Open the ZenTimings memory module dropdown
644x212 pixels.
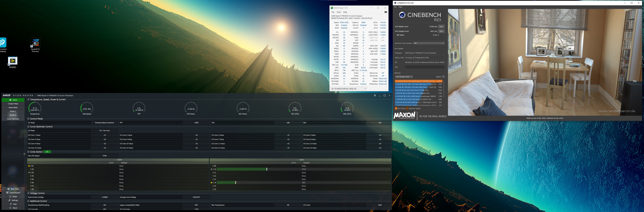point(348,89)
